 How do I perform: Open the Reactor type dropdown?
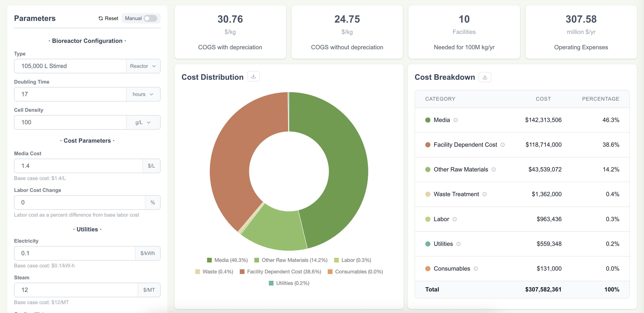143,66
